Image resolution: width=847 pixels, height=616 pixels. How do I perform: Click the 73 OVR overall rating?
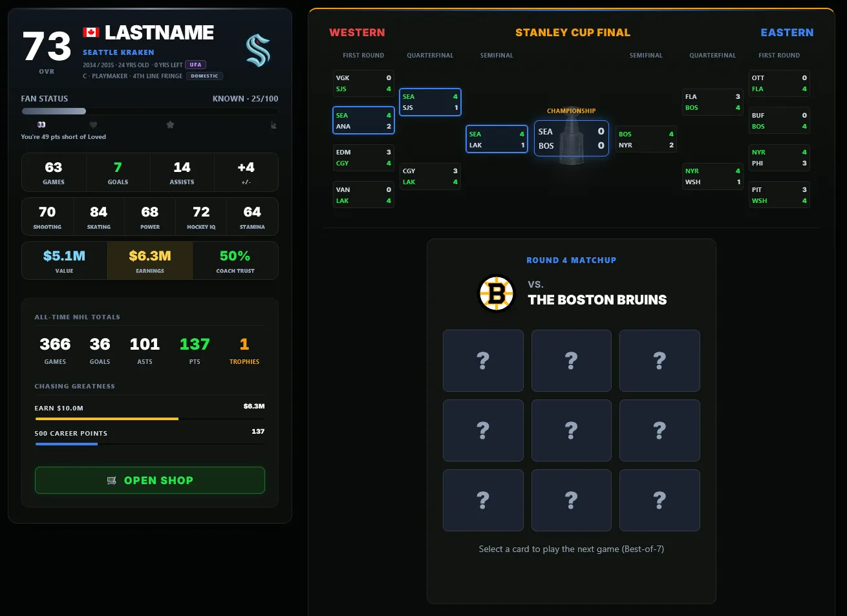(47, 51)
